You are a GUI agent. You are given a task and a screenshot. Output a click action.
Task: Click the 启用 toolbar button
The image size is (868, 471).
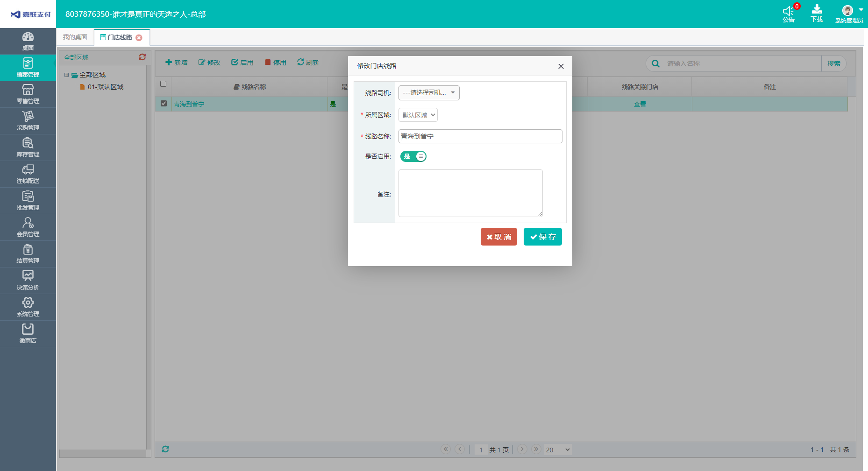click(242, 63)
